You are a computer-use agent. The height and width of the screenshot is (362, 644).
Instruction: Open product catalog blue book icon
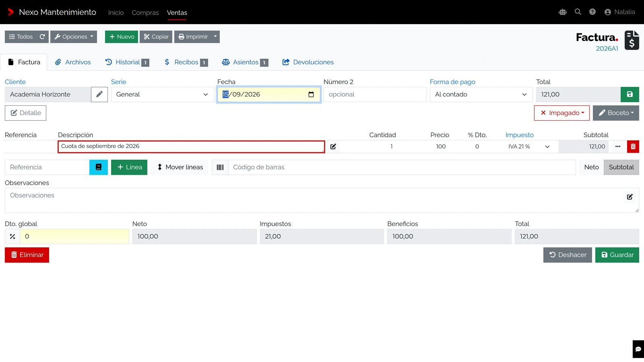pos(99,167)
